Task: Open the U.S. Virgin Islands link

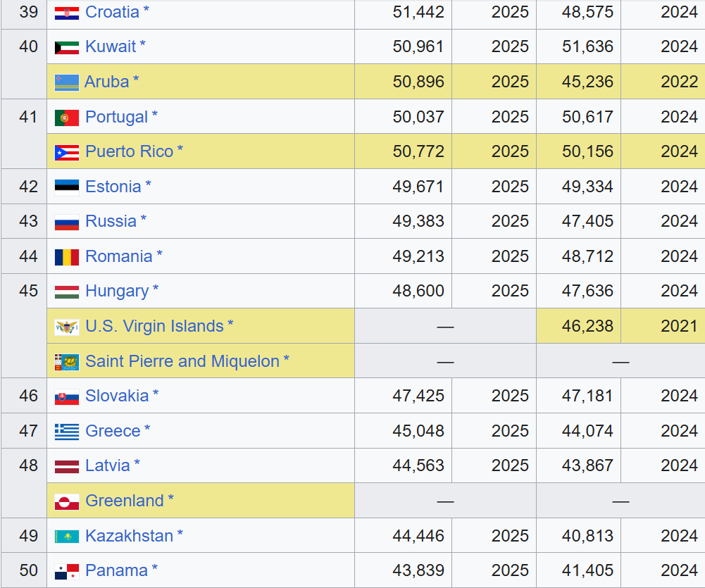Action: [x=154, y=326]
